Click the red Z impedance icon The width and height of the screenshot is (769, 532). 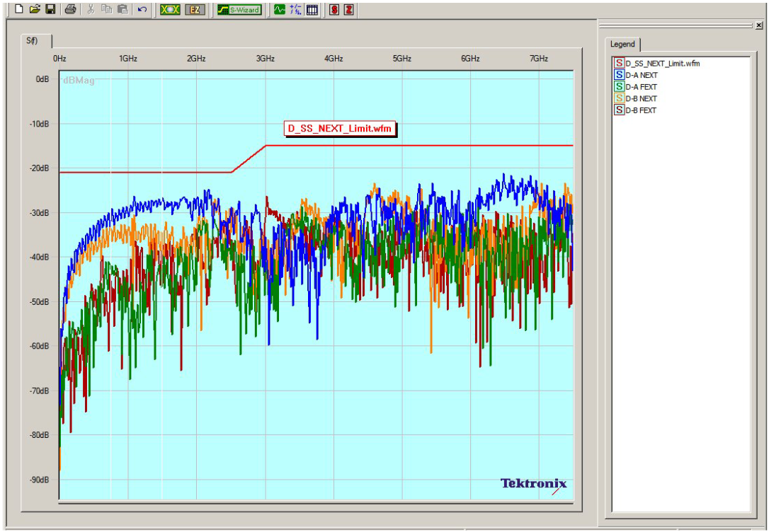(x=348, y=9)
